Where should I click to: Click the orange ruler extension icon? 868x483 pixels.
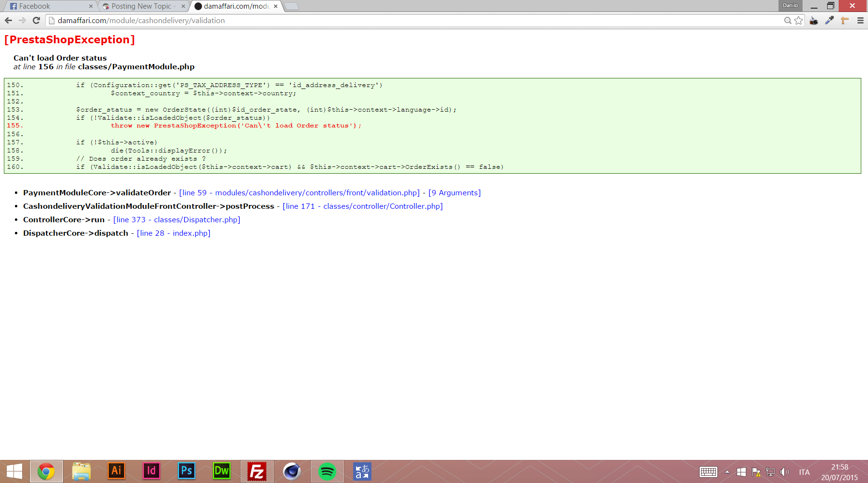click(x=845, y=21)
